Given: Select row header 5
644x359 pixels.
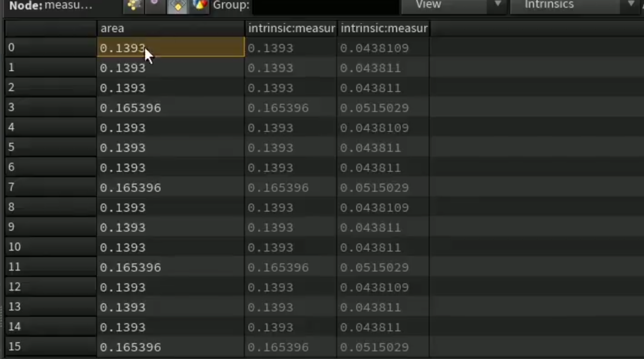Looking at the screenshot, I should click(51, 147).
